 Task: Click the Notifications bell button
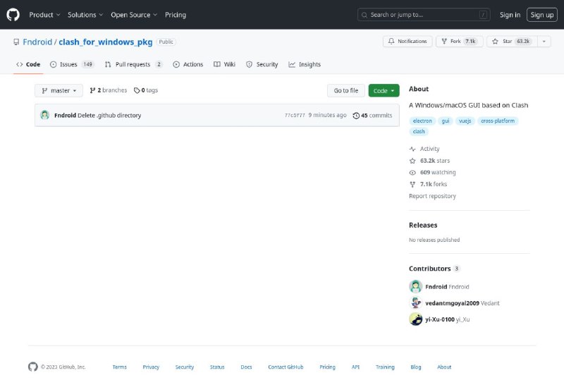click(407, 42)
